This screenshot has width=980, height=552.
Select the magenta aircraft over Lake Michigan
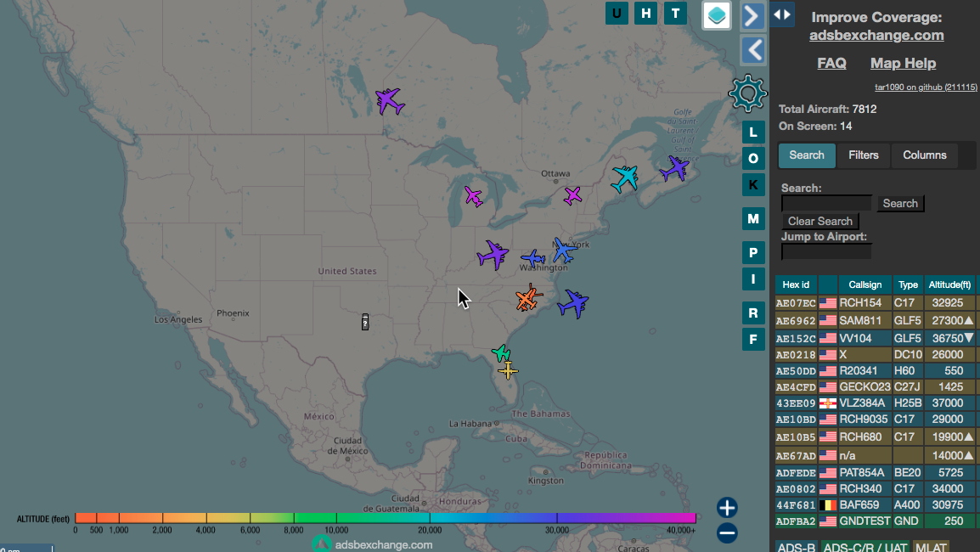tap(474, 197)
